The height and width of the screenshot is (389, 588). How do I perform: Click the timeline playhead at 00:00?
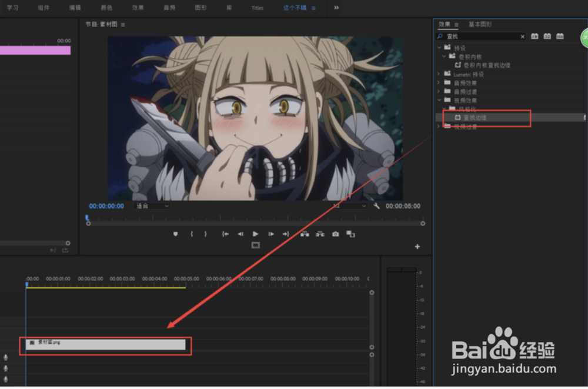click(26, 284)
